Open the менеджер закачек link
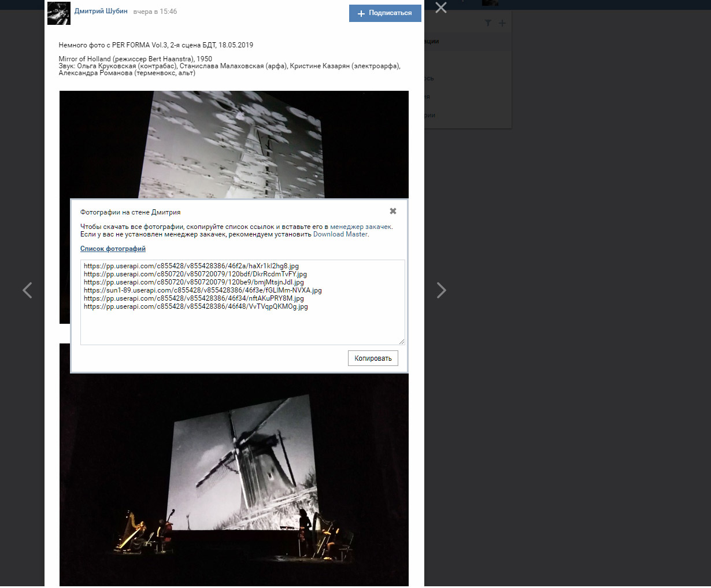 click(361, 227)
